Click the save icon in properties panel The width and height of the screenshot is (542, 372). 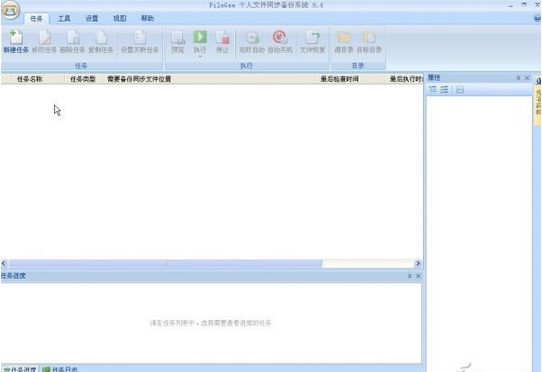tap(460, 90)
